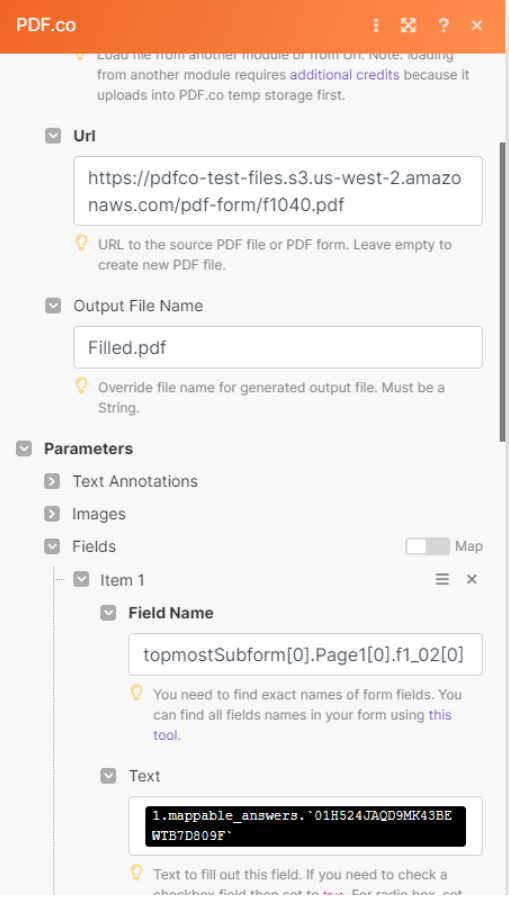Expand the Text Annotations section
Viewport: 509px width, 897px height.
click(52, 481)
